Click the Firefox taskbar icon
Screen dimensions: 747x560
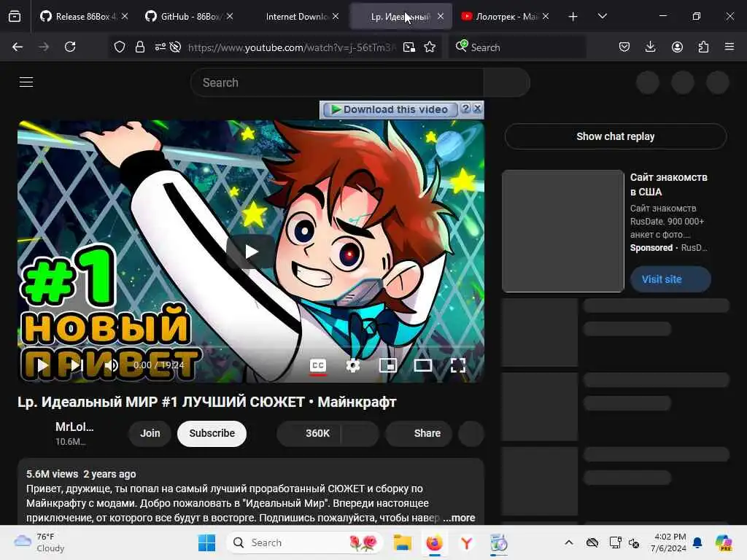pyautogui.click(x=434, y=542)
